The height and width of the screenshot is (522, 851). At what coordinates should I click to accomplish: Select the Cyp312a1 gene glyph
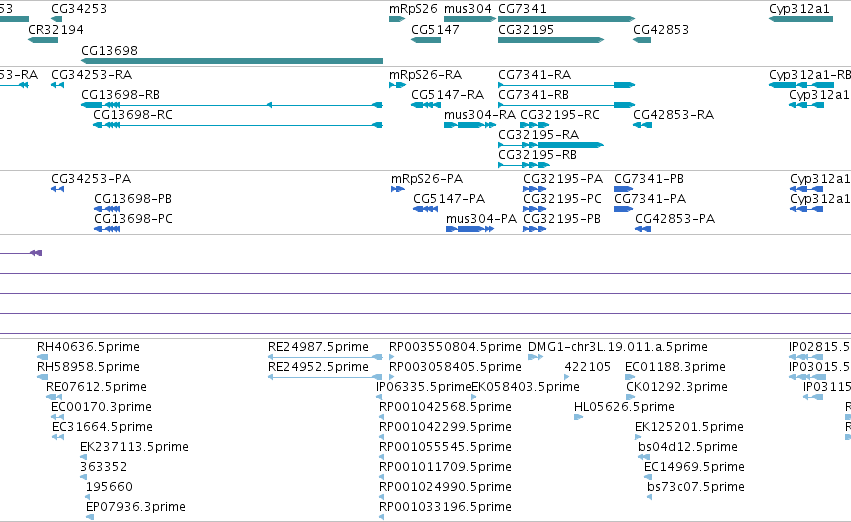[x=801, y=19]
